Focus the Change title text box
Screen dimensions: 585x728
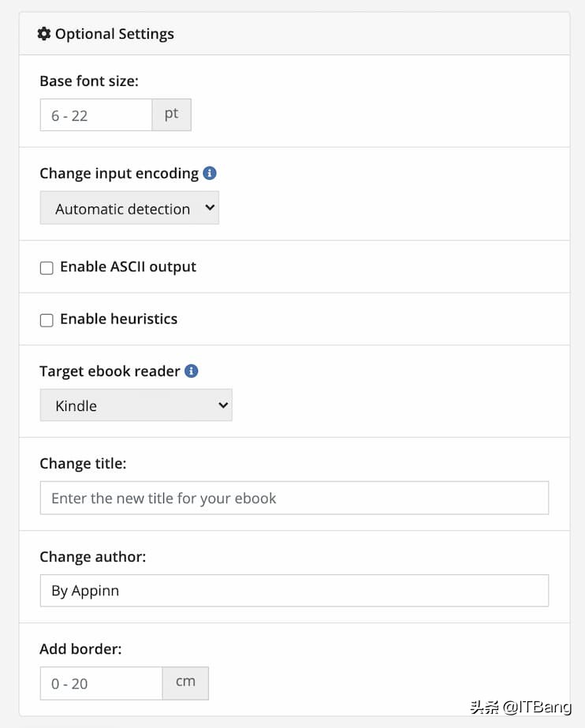[294, 498]
